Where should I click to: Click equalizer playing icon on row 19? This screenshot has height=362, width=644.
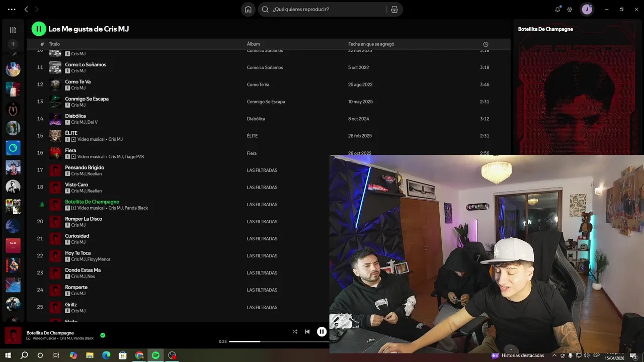[41, 205]
